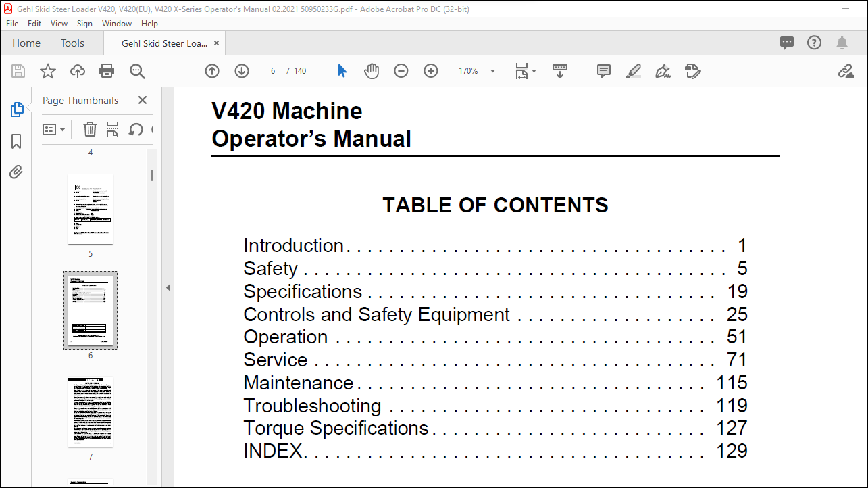Viewport: 868px width, 488px height.
Task: Click INDEX contents entry
Action: click(495, 452)
